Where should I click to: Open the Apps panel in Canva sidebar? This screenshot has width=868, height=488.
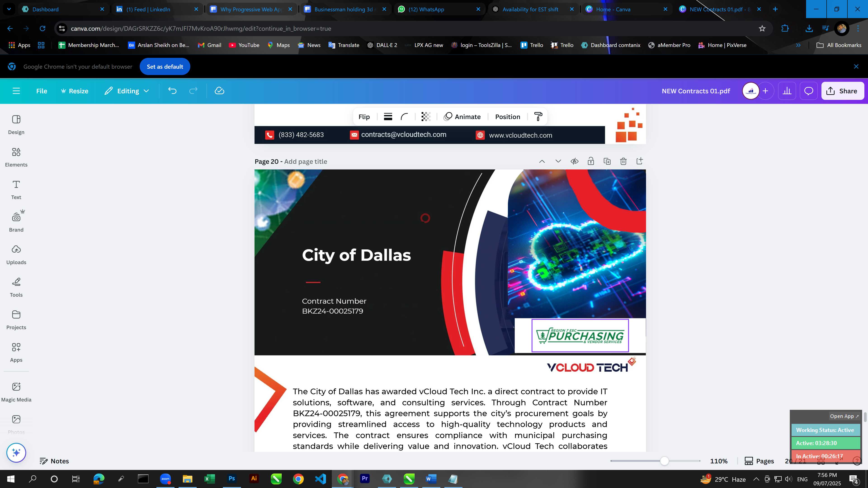[16, 353]
